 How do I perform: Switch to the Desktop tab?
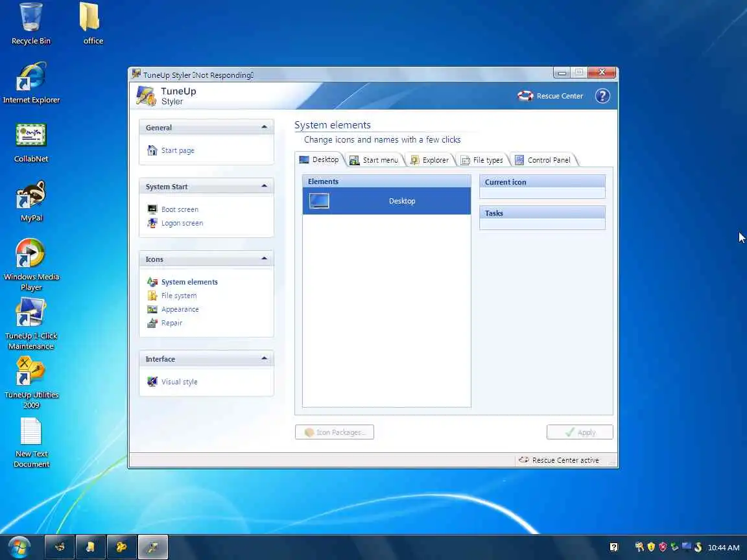(319, 159)
